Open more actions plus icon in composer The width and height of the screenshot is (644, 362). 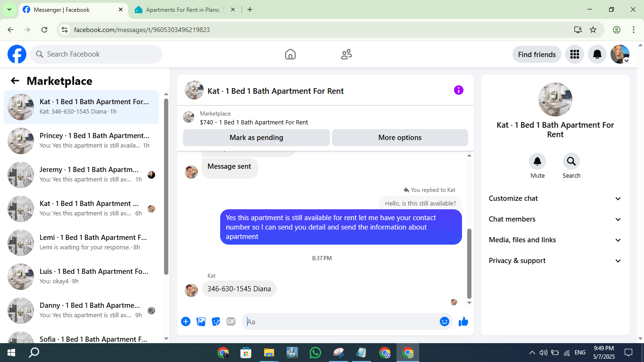pos(186,321)
